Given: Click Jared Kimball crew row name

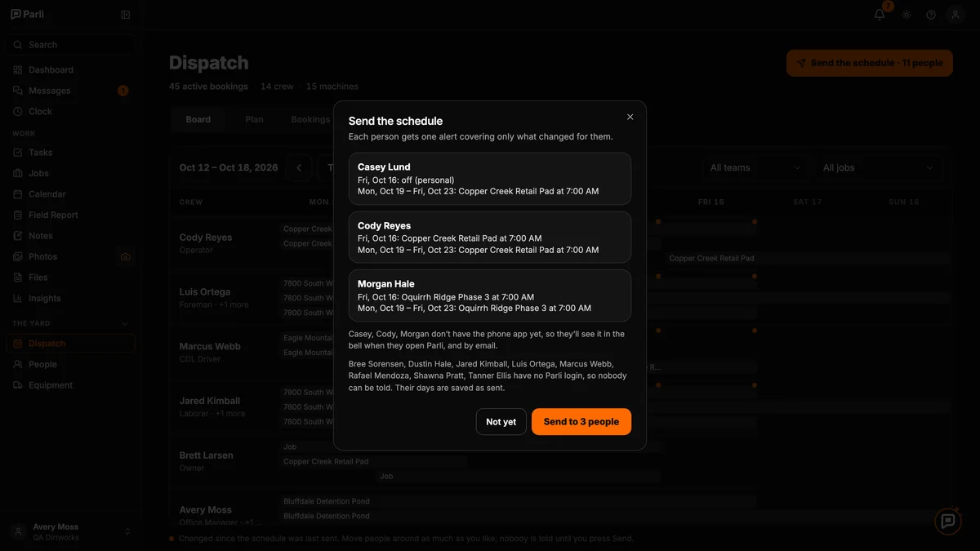Looking at the screenshot, I should click(x=210, y=401).
